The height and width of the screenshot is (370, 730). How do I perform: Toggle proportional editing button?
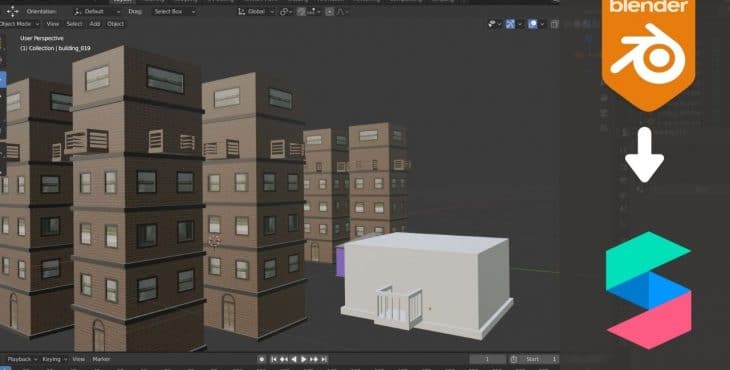click(x=330, y=11)
